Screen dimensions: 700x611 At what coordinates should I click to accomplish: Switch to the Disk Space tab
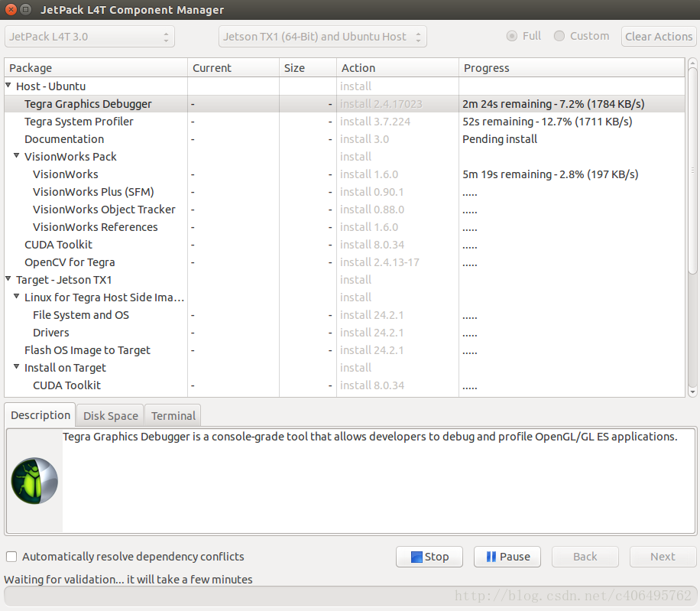point(110,416)
